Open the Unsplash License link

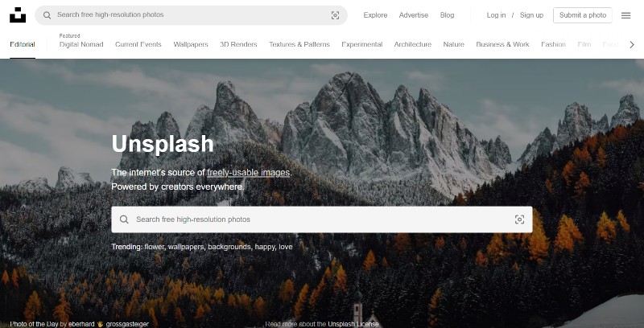tap(353, 324)
